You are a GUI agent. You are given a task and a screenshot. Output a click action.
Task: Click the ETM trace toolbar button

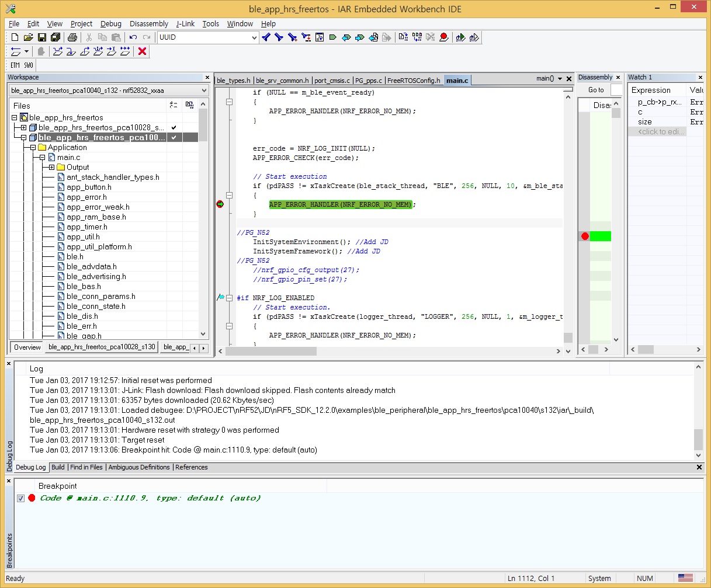tap(15, 65)
